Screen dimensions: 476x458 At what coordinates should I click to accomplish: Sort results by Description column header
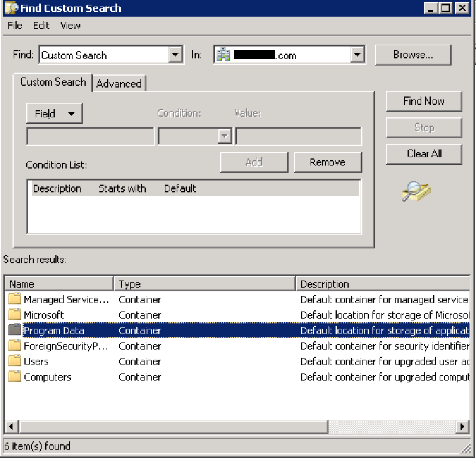coord(383,284)
